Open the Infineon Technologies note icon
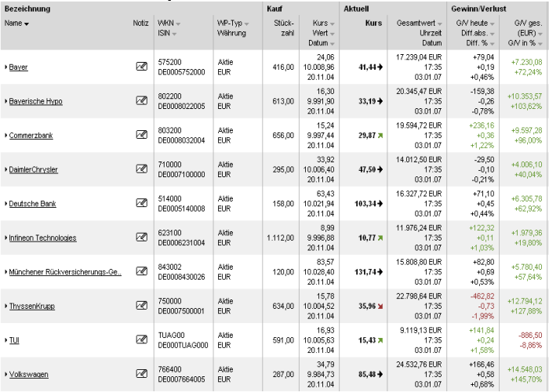 (141, 237)
